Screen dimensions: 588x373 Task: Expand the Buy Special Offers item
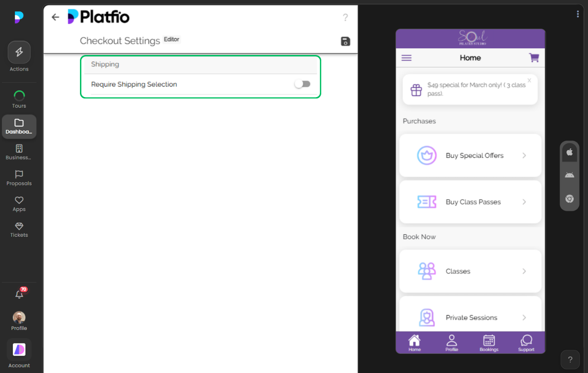(x=524, y=155)
